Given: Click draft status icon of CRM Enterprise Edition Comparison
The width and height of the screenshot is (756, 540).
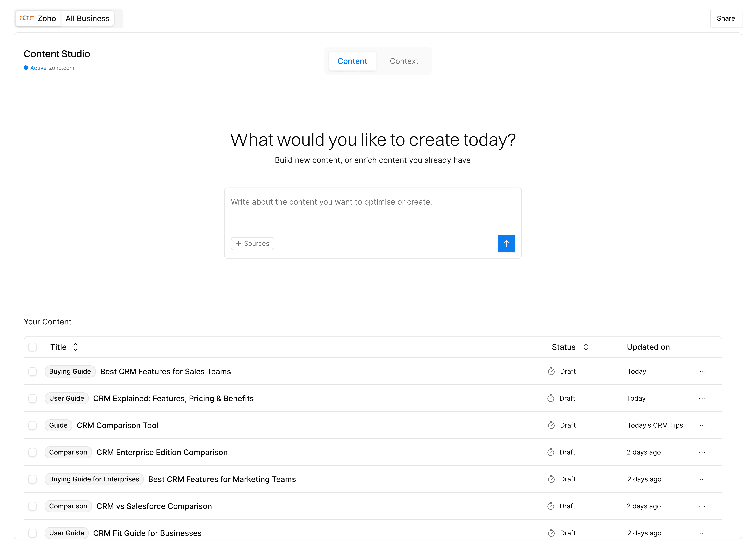Looking at the screenshot, I should 551,452.
